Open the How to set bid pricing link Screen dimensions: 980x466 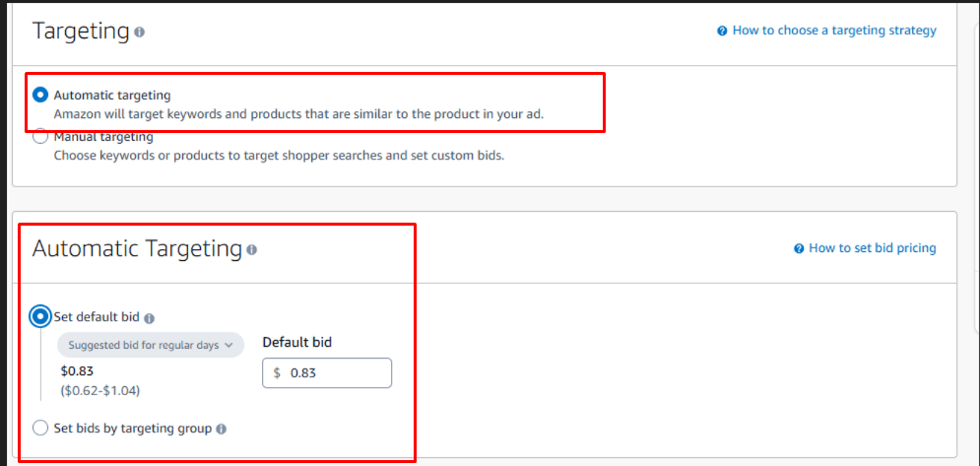(x=872, y=248)
